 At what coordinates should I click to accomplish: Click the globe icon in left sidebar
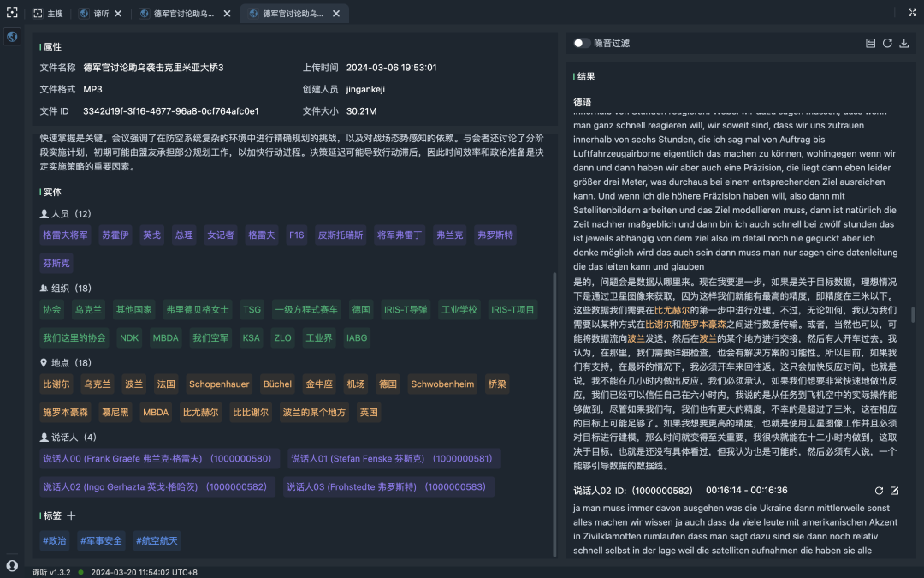point(12,37)
